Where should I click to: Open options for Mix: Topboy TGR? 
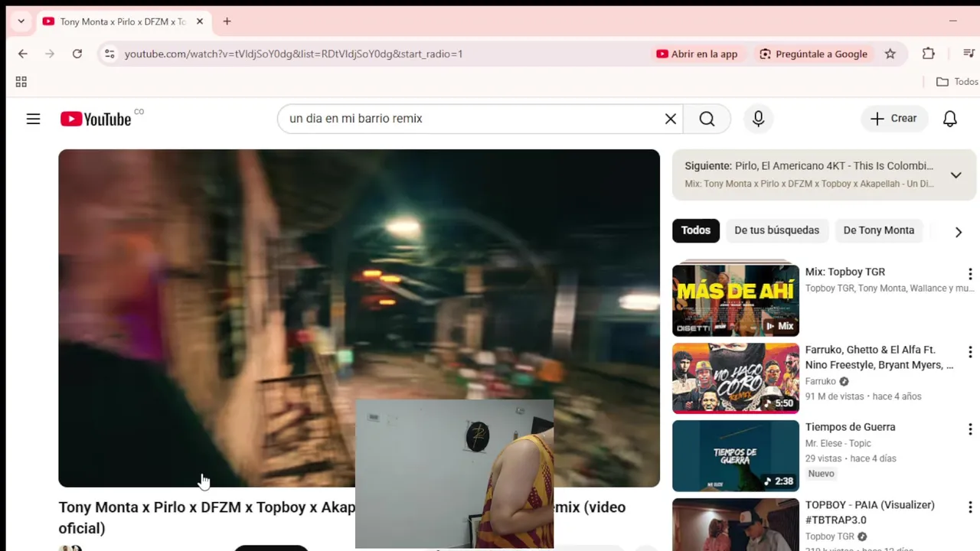[x=969, y=274]
